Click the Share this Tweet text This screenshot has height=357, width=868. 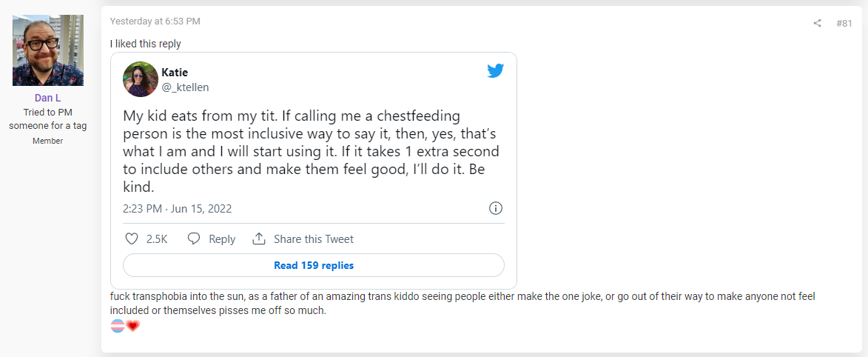coord(314,239)
